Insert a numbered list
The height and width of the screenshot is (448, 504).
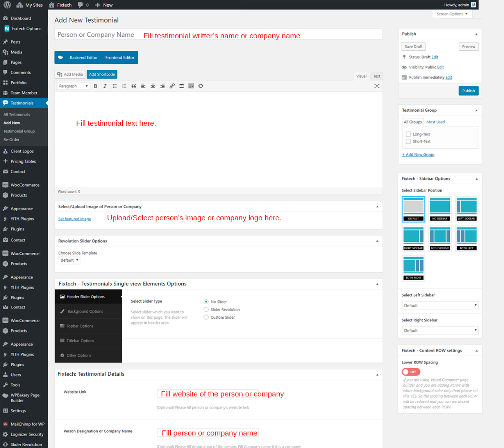tap(124, 86)
